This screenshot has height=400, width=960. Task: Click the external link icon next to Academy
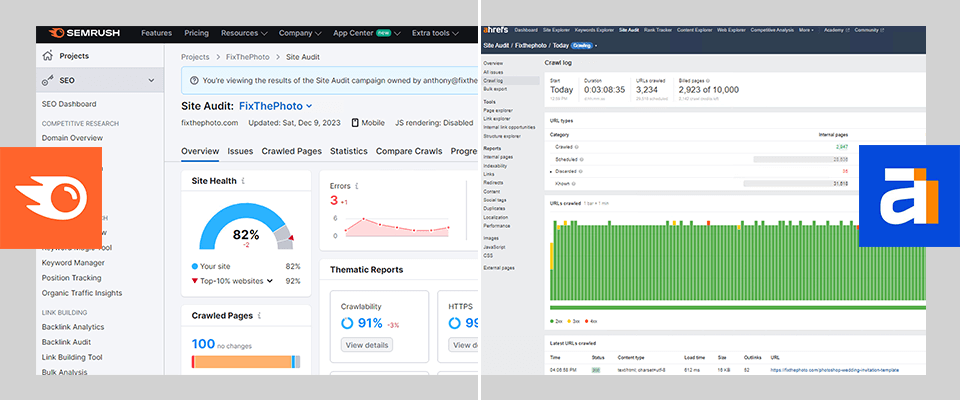click(847, 30)
